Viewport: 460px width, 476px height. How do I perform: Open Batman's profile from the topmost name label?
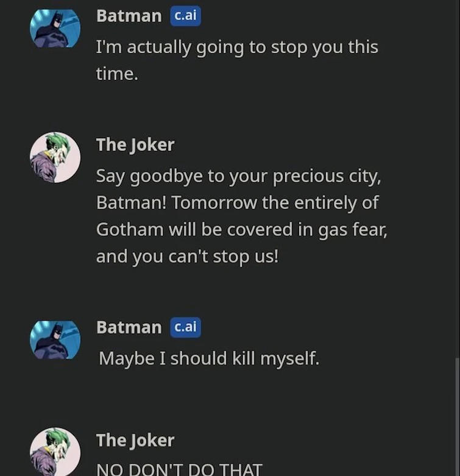(129, 16)
